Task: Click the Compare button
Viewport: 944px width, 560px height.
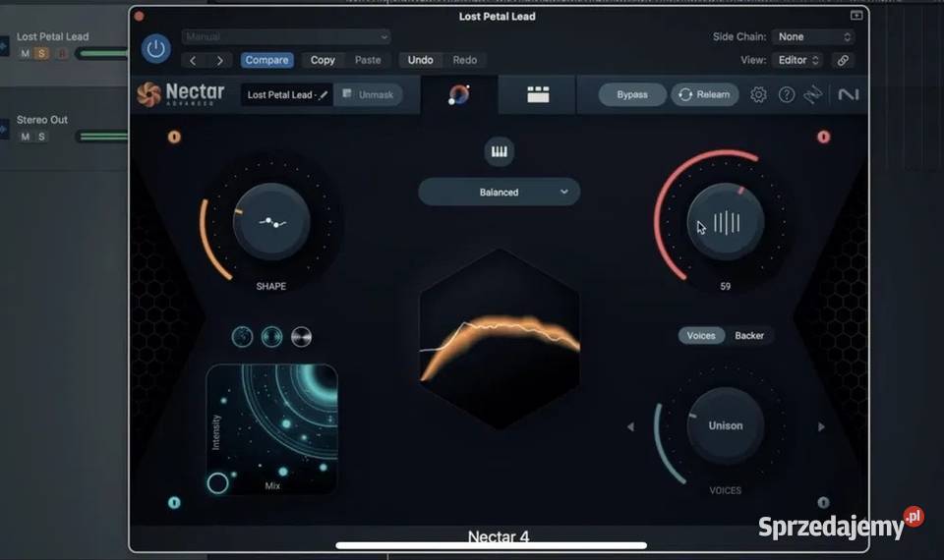Action: 266,60
